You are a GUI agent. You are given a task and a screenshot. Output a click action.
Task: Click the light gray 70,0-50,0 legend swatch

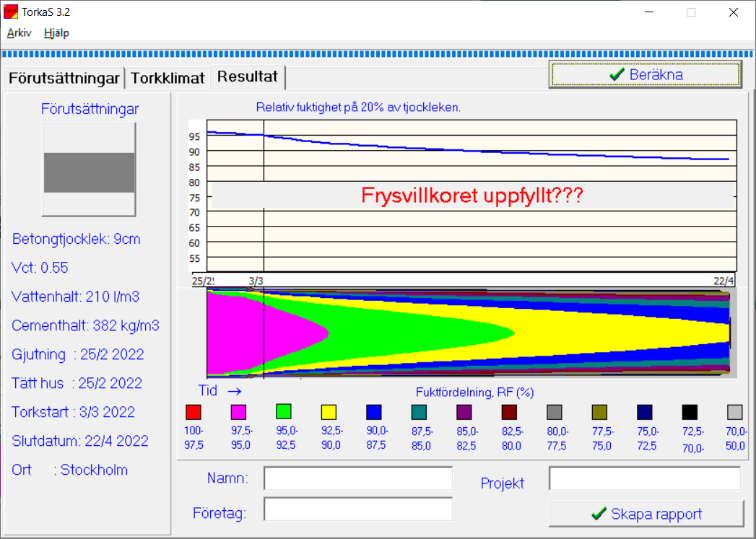click(x=735, y=412)
